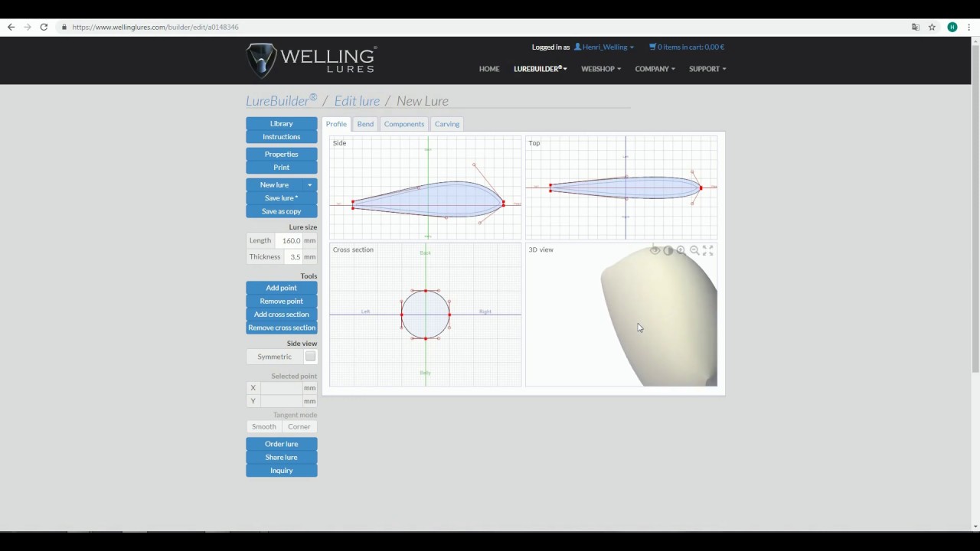This screenshot has height=551, width=980.
Task: Click the translate page icon
Action: pyautogui.click(x=915, y=27)
